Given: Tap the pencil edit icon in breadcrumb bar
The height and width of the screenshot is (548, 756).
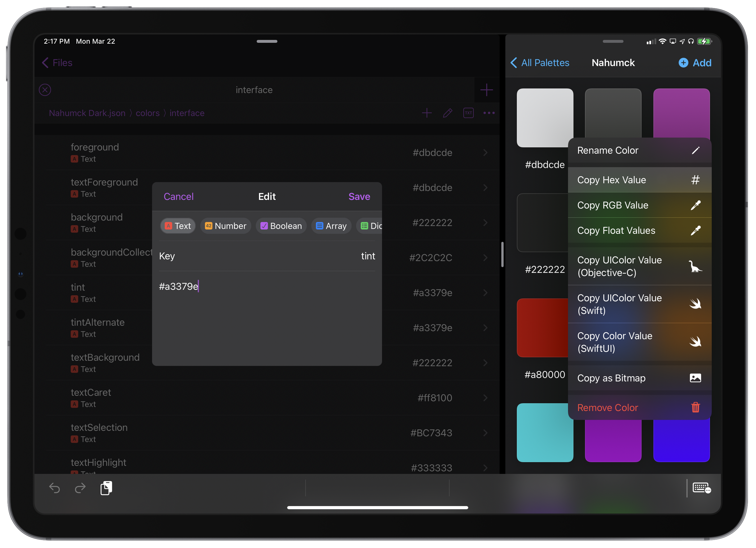Looking at the screenshot, I should point(448,113).
